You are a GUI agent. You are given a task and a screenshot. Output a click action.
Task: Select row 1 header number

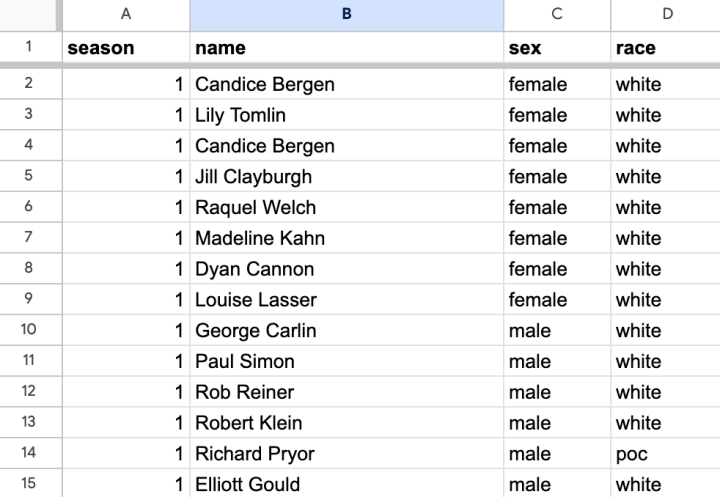coord(28,47)
